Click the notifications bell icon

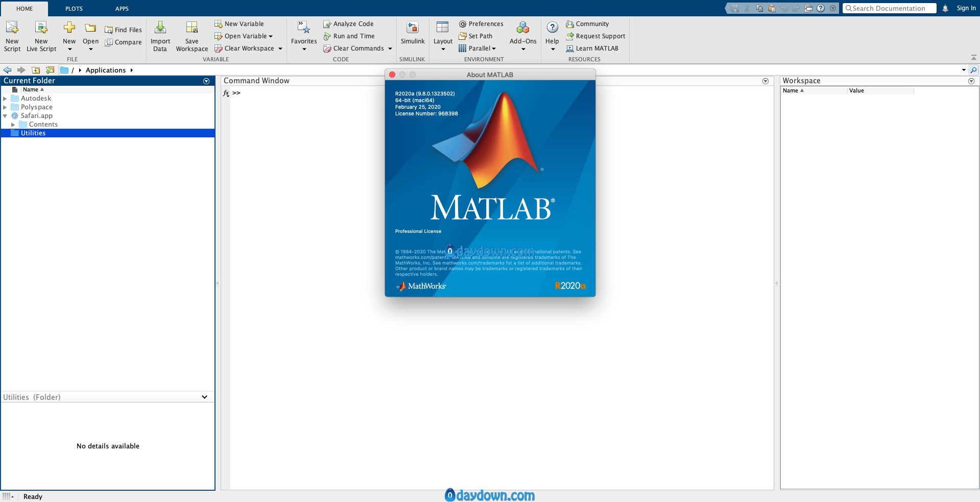(x=945, y=8)
